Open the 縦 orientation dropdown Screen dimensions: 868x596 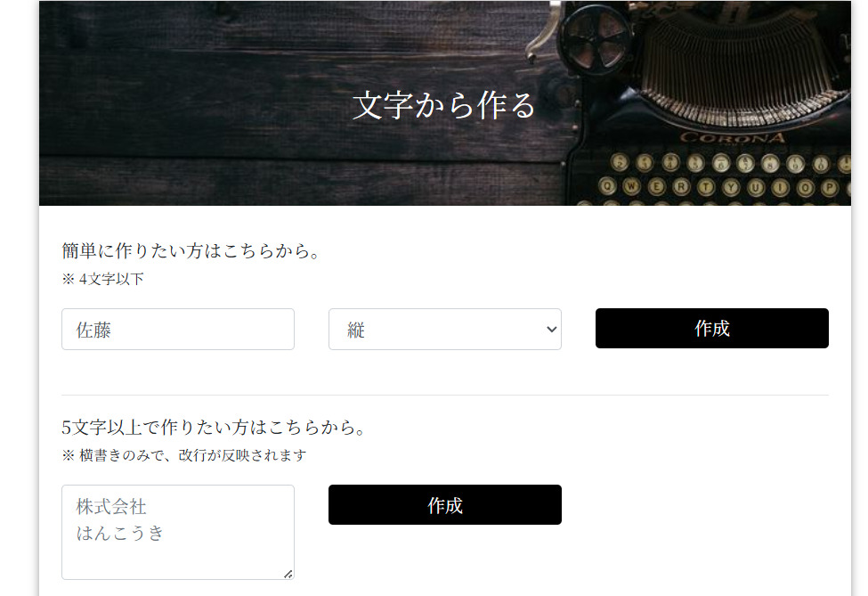[444, 329]
